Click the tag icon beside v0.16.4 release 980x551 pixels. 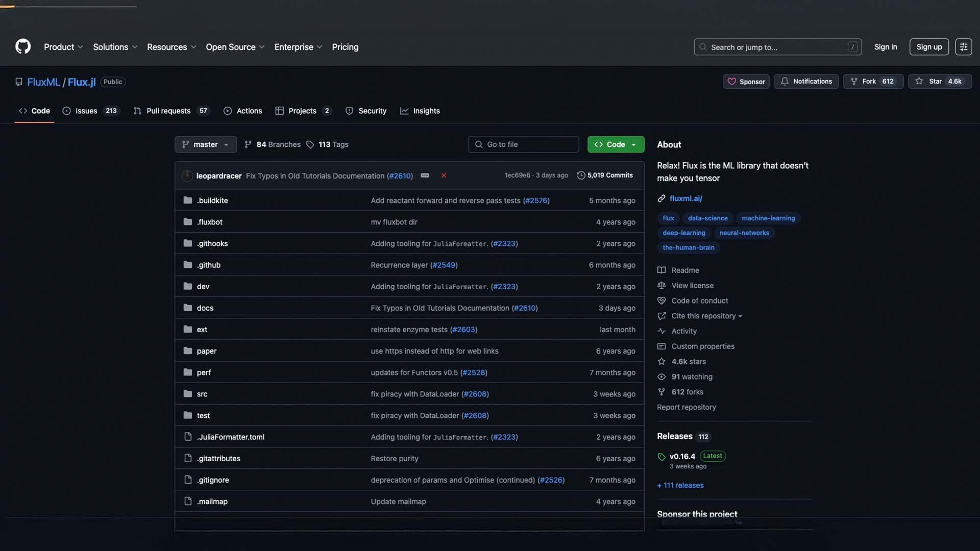pos(661,457)
